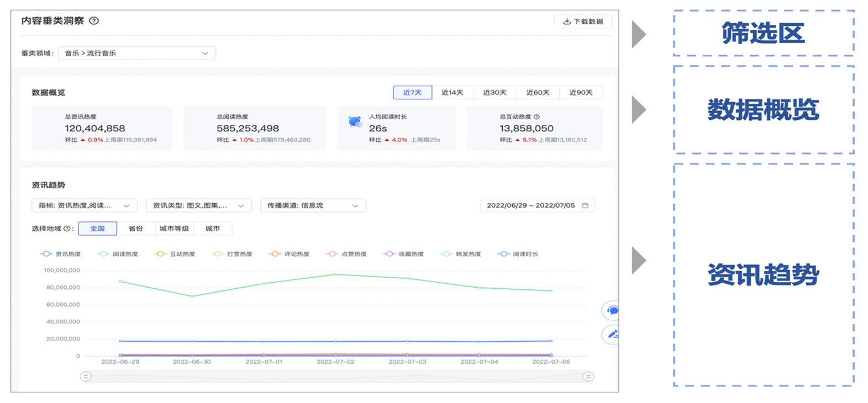This screenshot has width=868, height=403.
Task: Toggle the 收藏热度 legend series
Action: click(403, 254)
